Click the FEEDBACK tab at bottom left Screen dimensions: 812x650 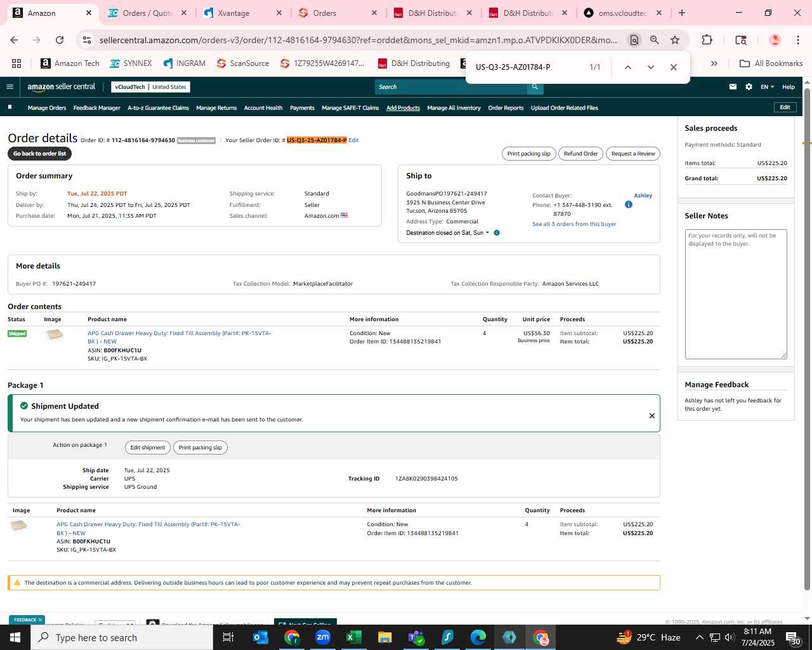pyautogui.click(x=28, y=620)
